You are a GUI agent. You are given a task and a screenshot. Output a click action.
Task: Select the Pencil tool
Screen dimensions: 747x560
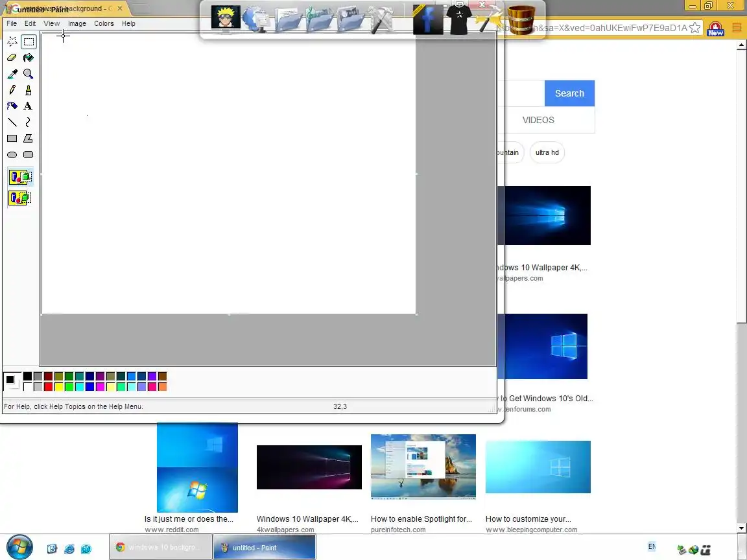12,90
